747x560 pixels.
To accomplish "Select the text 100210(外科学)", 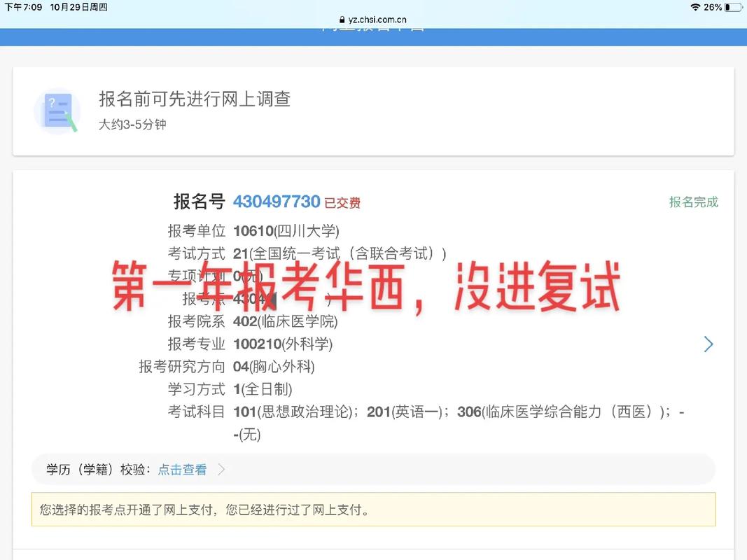I will click(x=283, y=344).
